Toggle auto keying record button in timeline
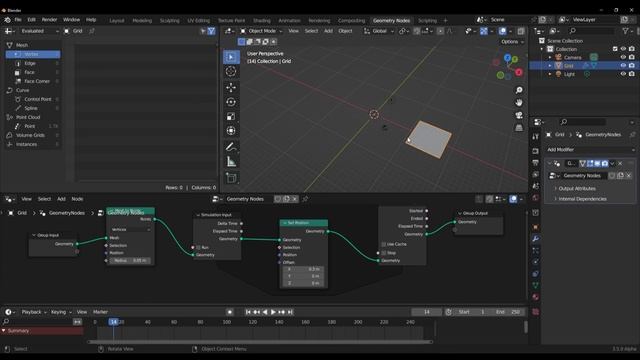Screen dimensions: 640x360 [230, 312]
